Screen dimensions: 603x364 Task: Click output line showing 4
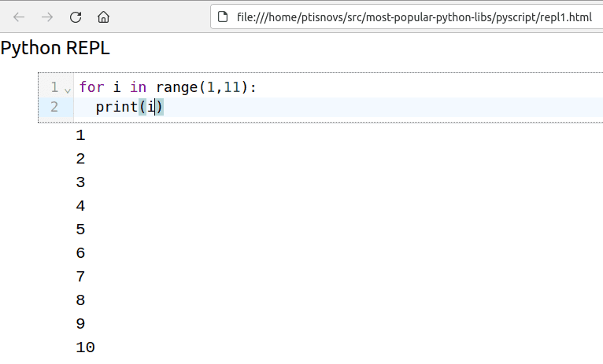click(x=80, y=206)
